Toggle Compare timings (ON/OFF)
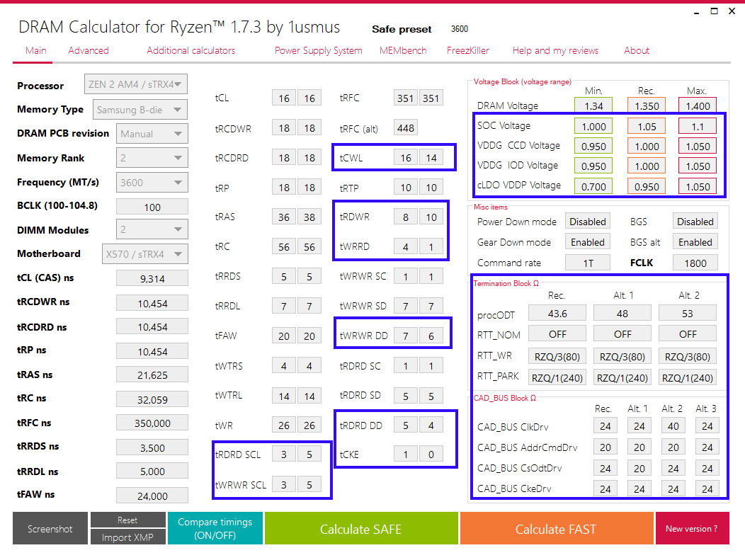This screenshot has width=745, height=560. [215, 528]
